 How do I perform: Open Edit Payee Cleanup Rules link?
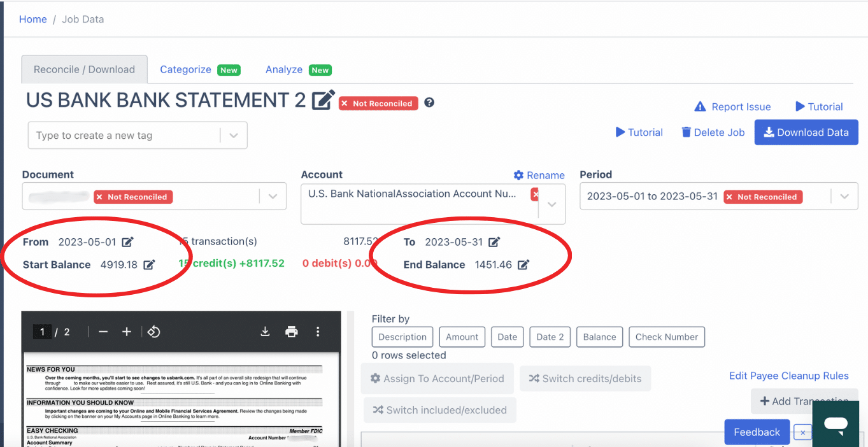point(789,376)
